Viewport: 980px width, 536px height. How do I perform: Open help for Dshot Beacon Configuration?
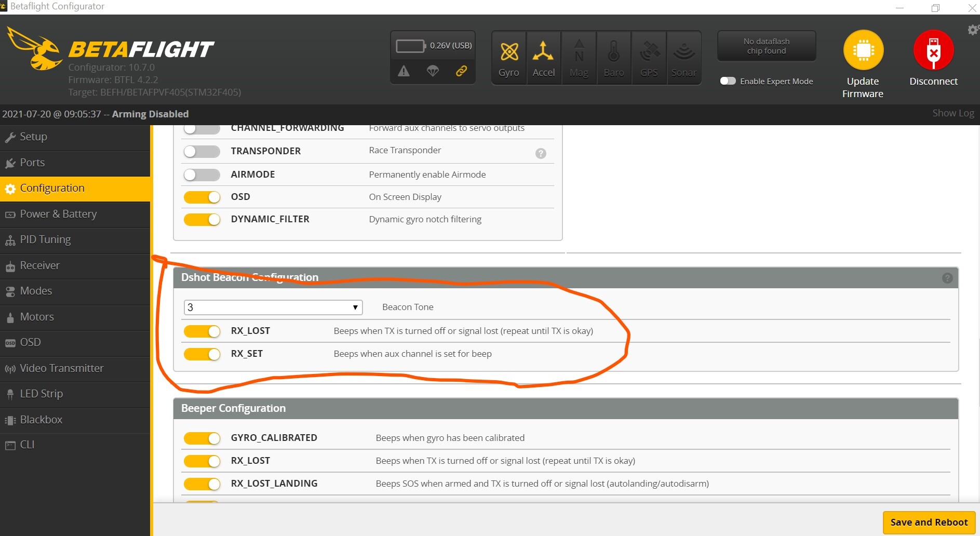pyautogui.click(x=947, y=278)
